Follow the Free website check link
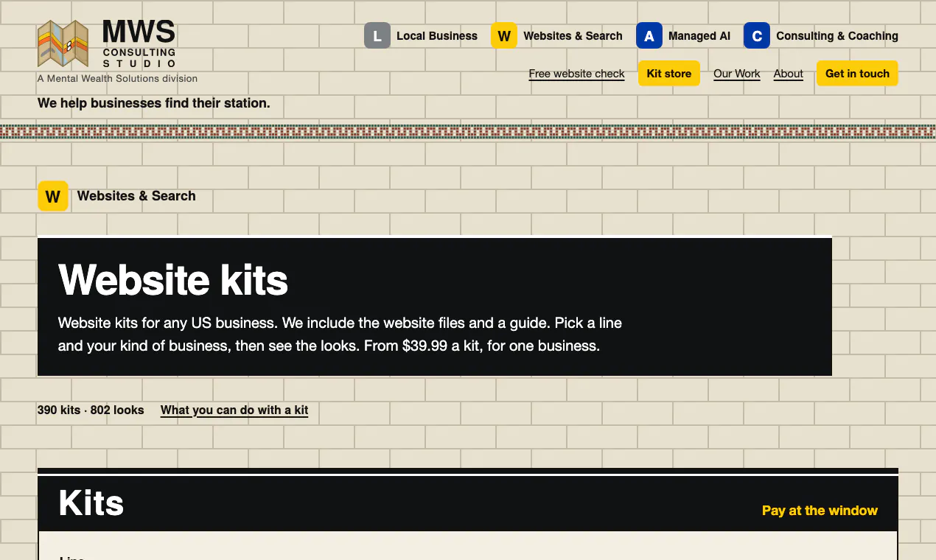The image size is (936, 560). coord(576,74)
